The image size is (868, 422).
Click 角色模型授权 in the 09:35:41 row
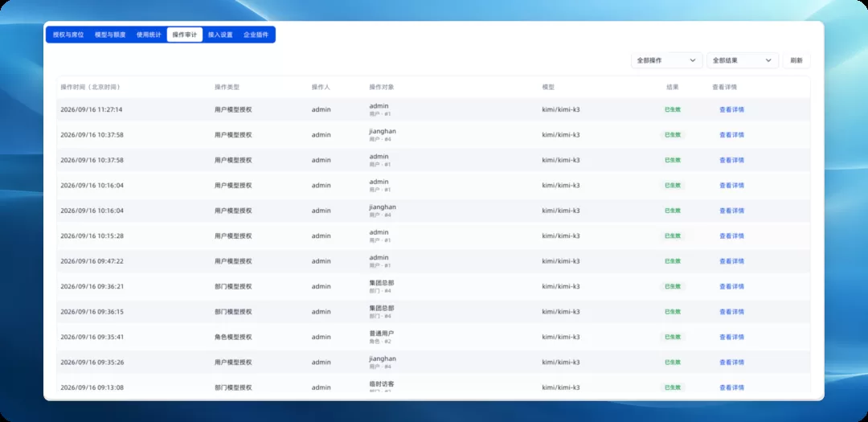pos(233,338)
